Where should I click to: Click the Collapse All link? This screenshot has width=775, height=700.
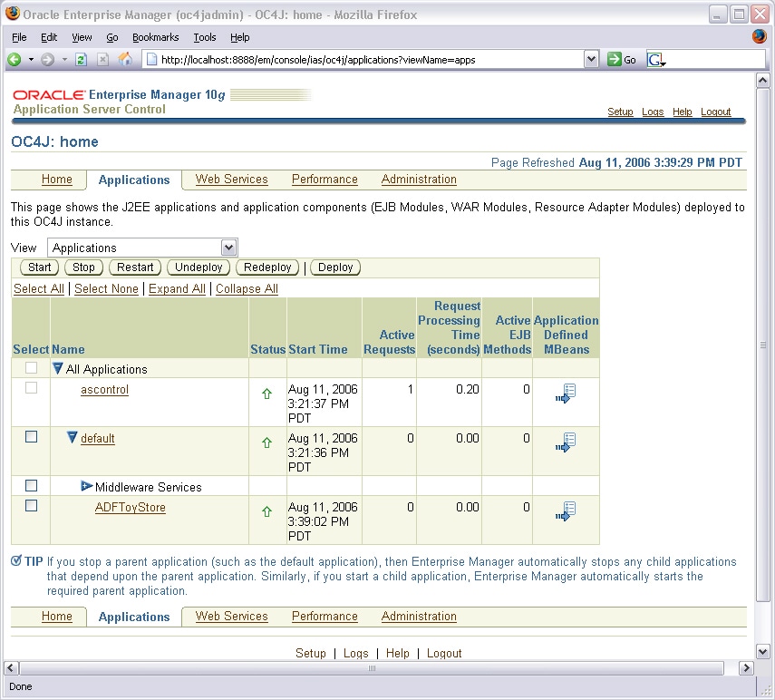tap(247, 288)
